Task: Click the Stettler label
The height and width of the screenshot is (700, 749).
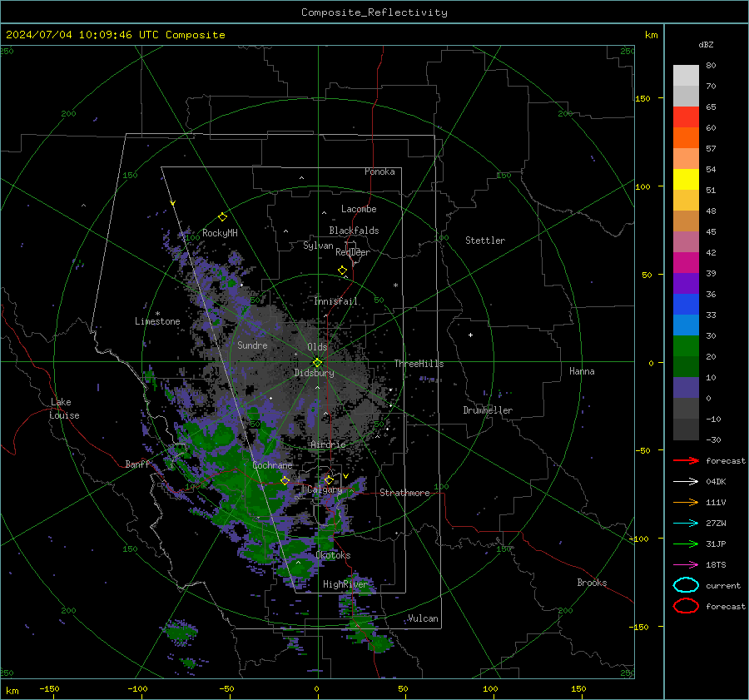Action: click(485, 241)
